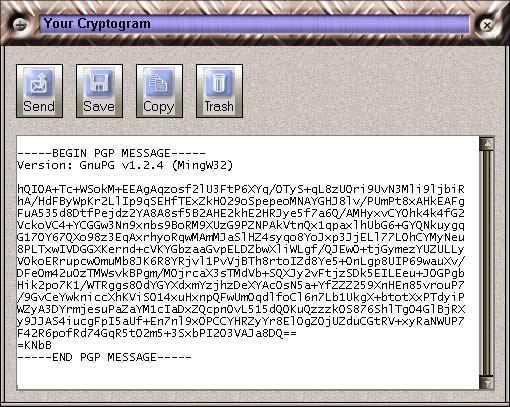Click the ciphertext line starting with DFeOm42uOz

[241, 273]
